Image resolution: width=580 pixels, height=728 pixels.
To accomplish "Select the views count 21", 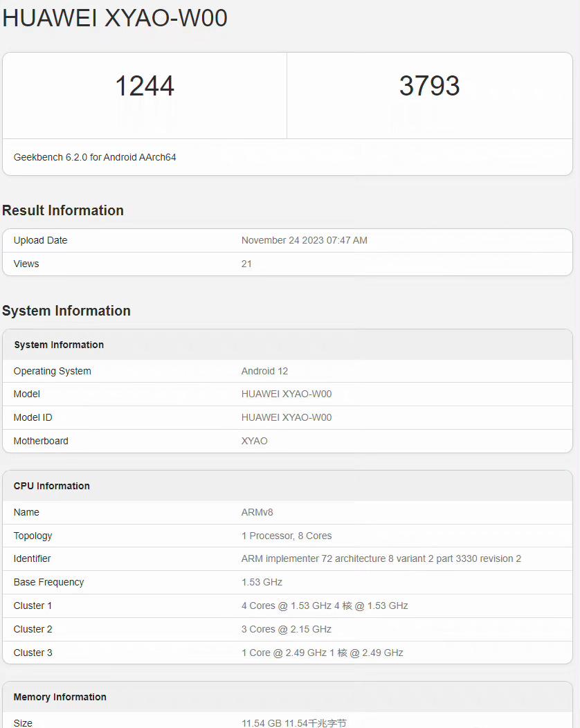I will tap(246, 264).
